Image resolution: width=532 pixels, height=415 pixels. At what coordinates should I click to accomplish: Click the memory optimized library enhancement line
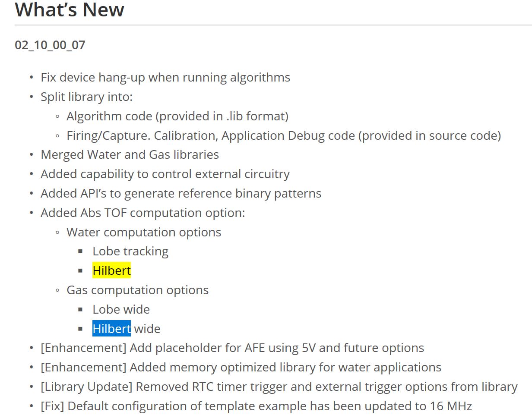pyautogui.click(x=241, y=368)
